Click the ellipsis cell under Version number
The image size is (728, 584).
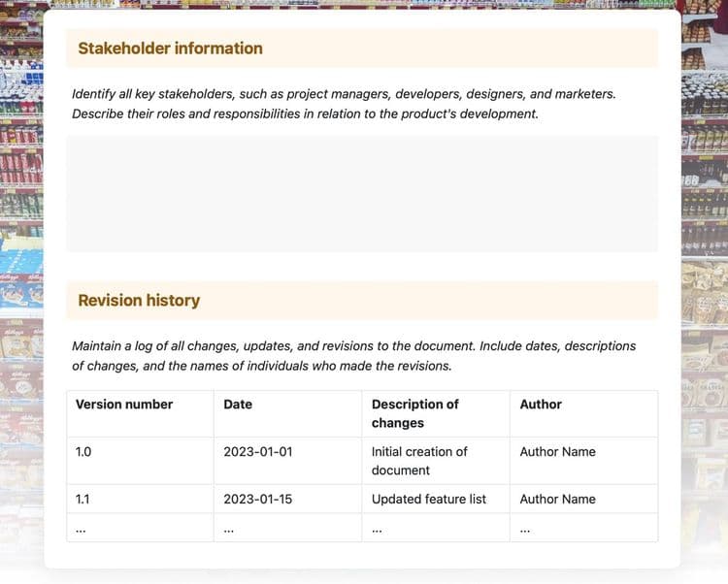coord(140,528)
